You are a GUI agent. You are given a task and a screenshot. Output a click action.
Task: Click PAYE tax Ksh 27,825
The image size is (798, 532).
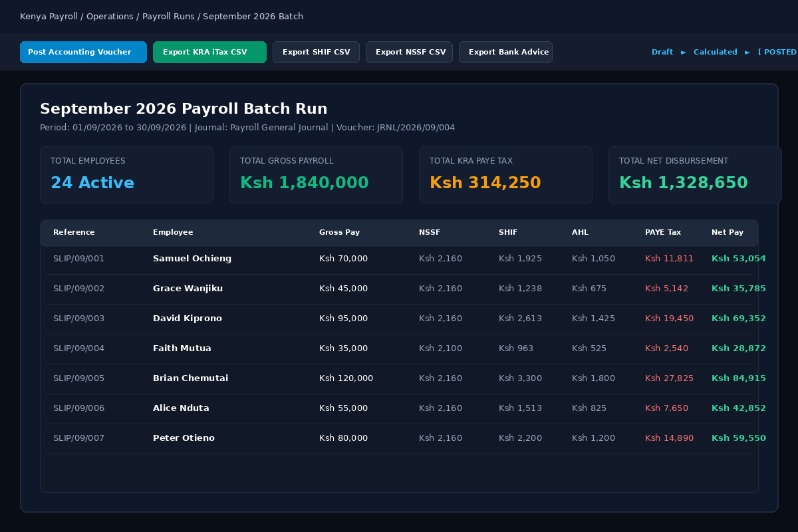[669, 378]
